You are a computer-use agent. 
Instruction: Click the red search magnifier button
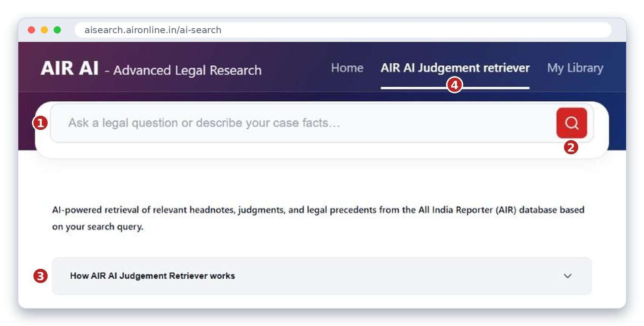click(x=571, y=123)
